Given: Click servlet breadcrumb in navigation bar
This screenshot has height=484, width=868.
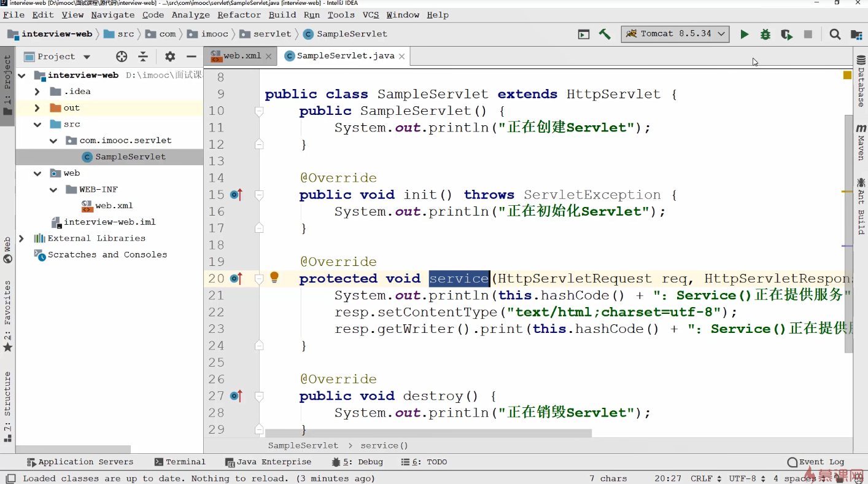Looking at the screenshot, I should 265,34.
